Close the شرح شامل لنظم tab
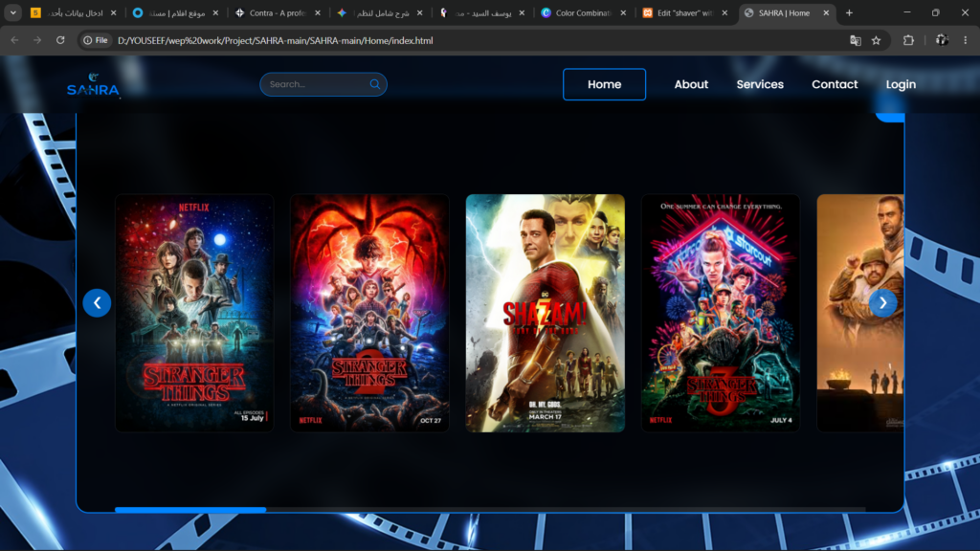Screen dimensions: 980x551 (x=419, y=12)
